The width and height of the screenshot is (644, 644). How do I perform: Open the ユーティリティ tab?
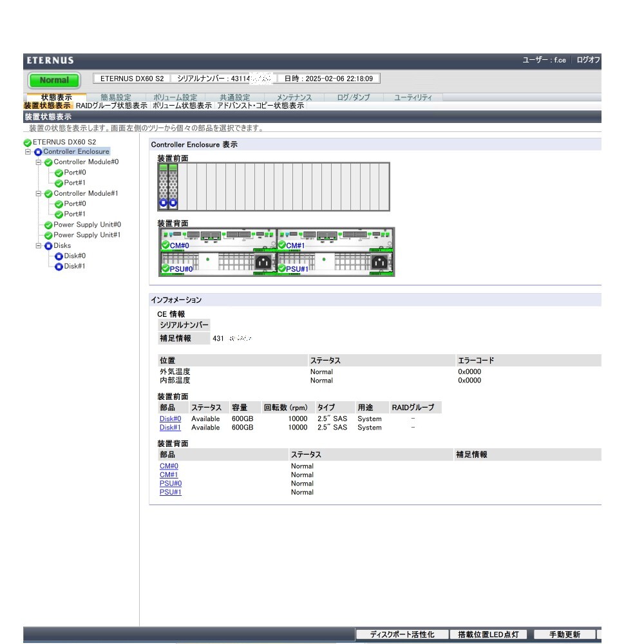click(x=413, y=97)
